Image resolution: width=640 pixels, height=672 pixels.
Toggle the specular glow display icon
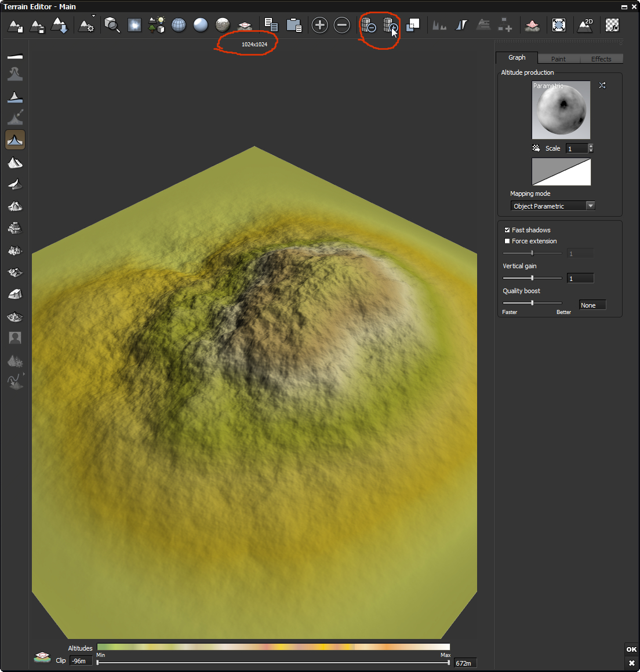click(x=134, y=25)
